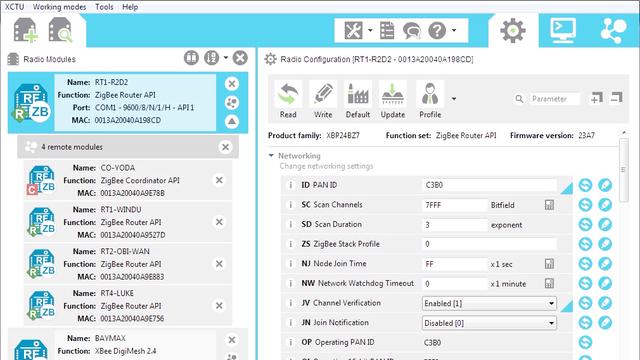Write the SD Scan Duration parameter
640x360 pixels.
click(605, 224)
